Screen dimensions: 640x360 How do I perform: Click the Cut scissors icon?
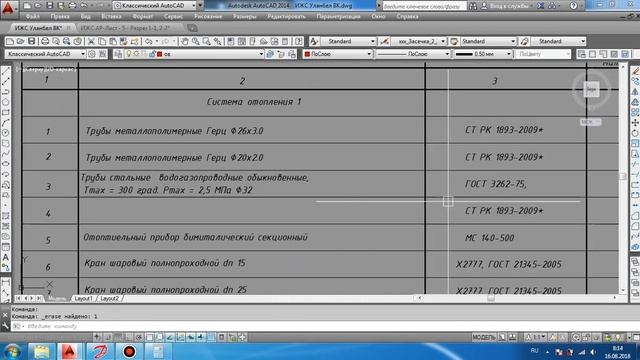click(x=91, y=41)
